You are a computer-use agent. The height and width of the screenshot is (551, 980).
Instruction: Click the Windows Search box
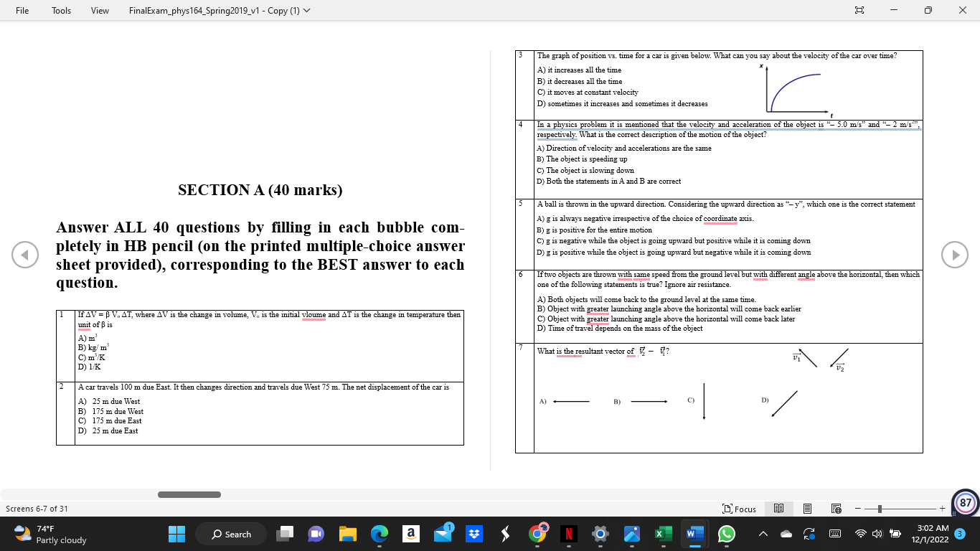[230, 534]
